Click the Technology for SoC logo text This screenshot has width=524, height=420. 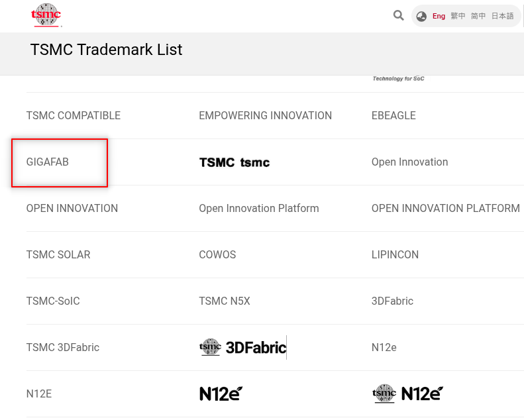pyautogui.click(x=398, y=79)
